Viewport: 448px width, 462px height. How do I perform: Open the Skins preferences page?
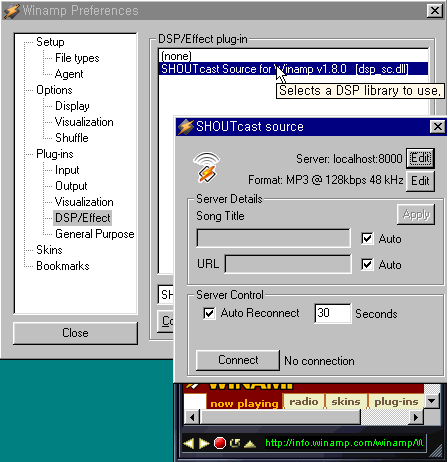click(x=49, y=250)
